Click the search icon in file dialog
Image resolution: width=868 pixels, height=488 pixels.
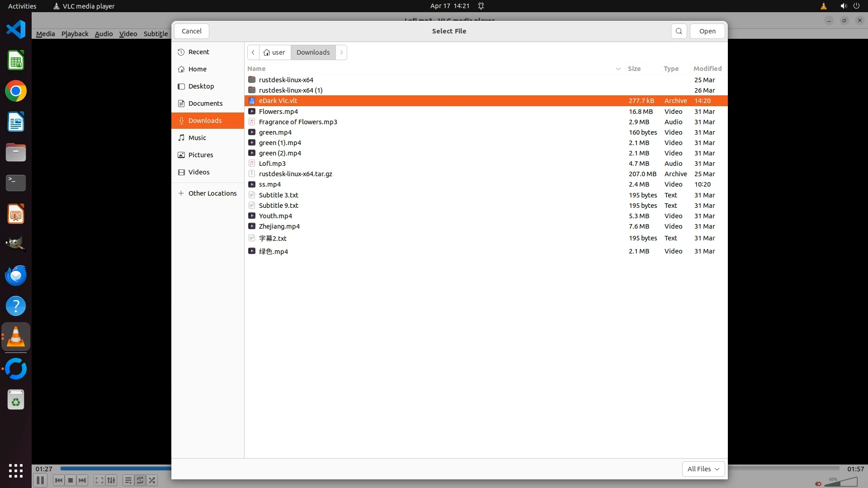[679, 31]
